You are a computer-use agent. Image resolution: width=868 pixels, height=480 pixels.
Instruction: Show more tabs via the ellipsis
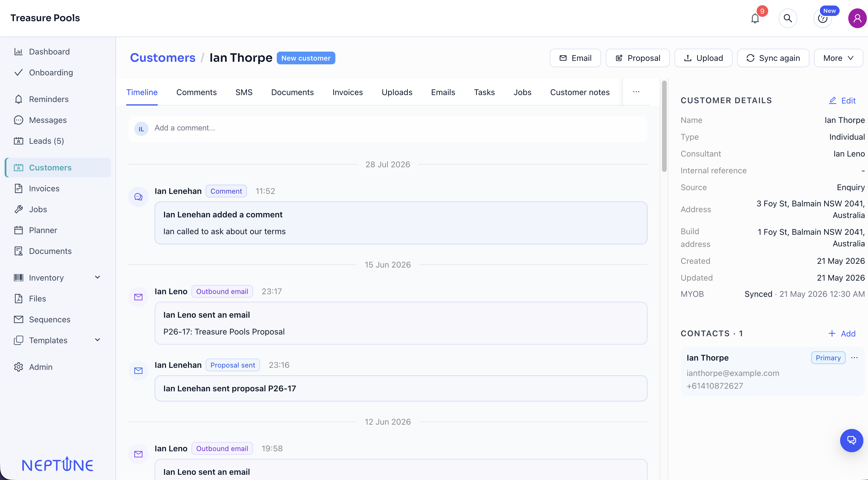pyautogui.click(x=636, y=92)
